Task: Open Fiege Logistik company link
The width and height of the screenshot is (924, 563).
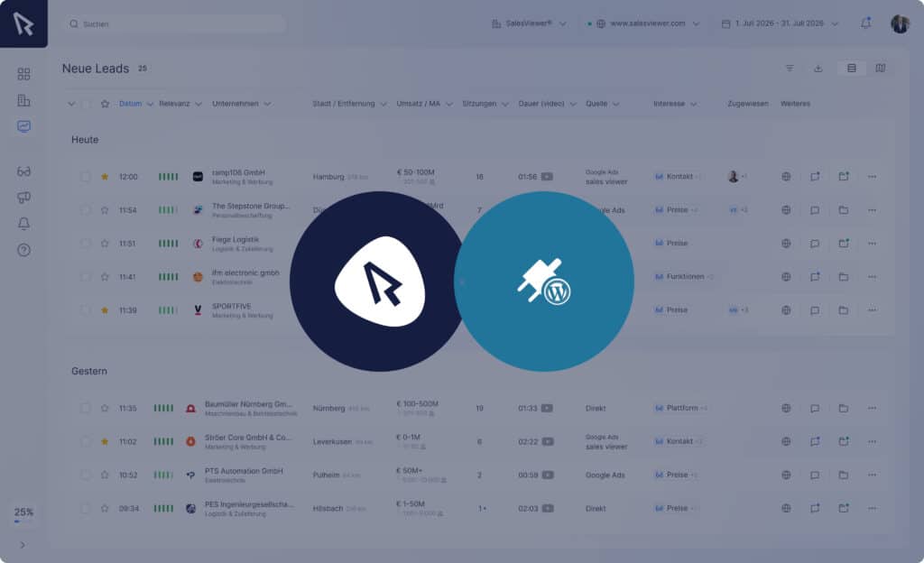Action: (236, 240)
